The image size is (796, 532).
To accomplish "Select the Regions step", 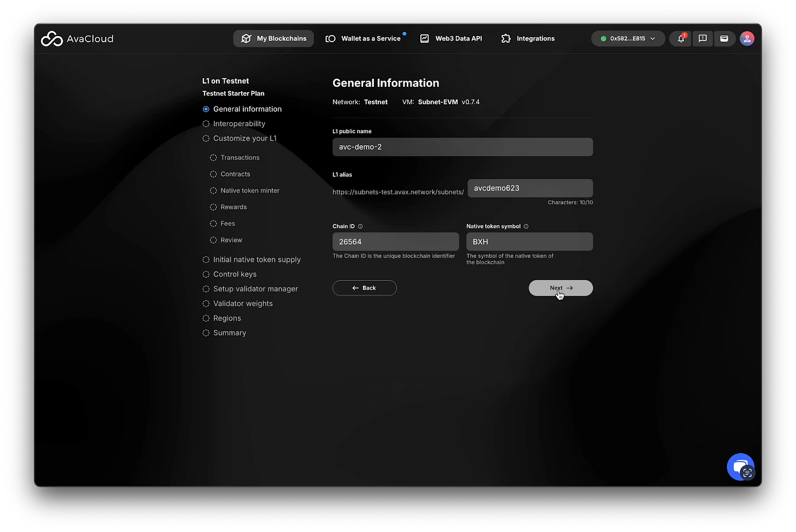I will tap(221, 319).
